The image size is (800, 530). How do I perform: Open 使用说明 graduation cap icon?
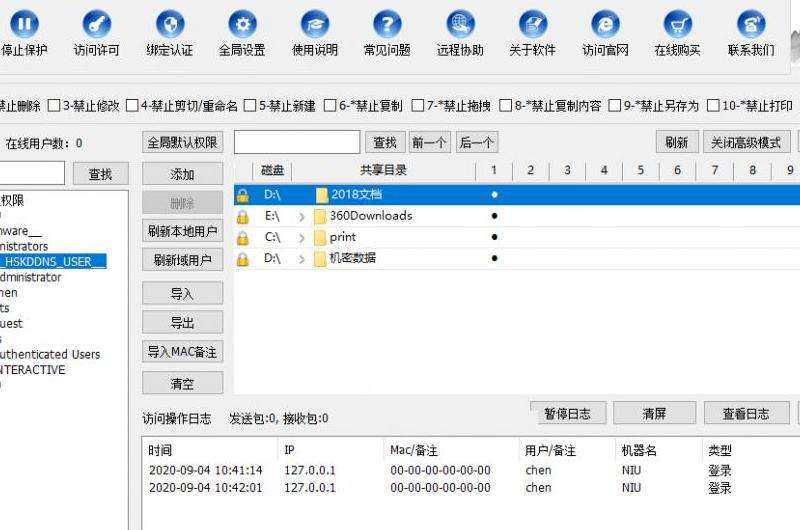click(315, 24)
